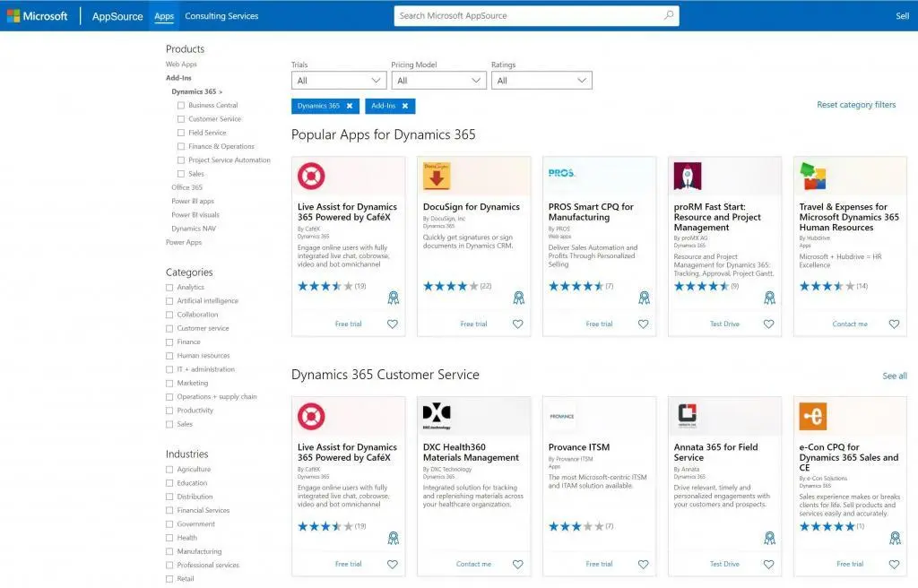Open the Trials dropdown

339,81
